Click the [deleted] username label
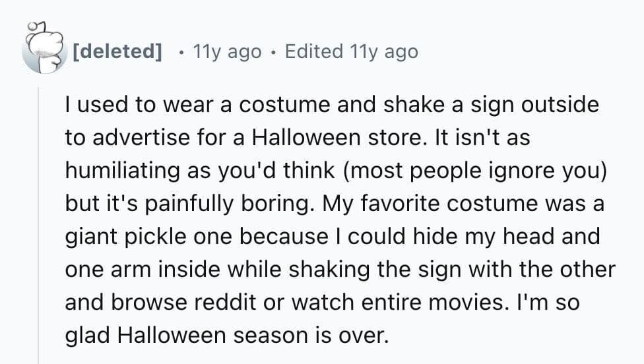The height and width of the screenshot is (364, 644). pos(118,51)
